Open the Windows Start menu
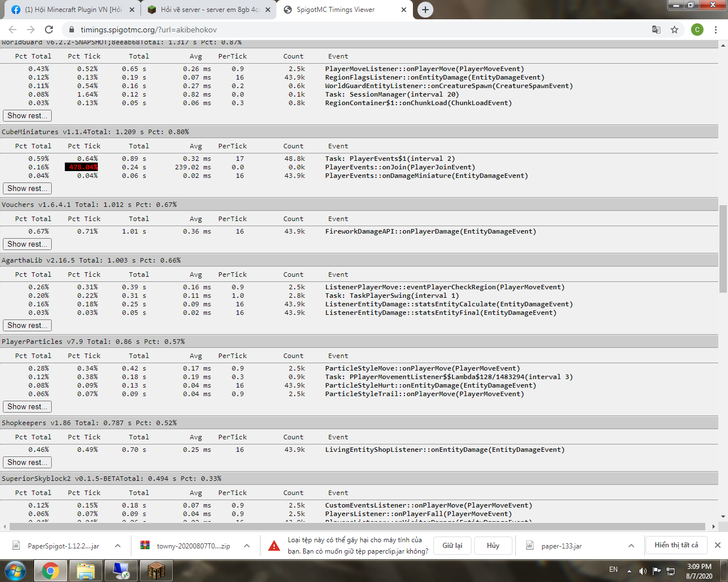Screen dimensions: 728x582 pos(15,571)
